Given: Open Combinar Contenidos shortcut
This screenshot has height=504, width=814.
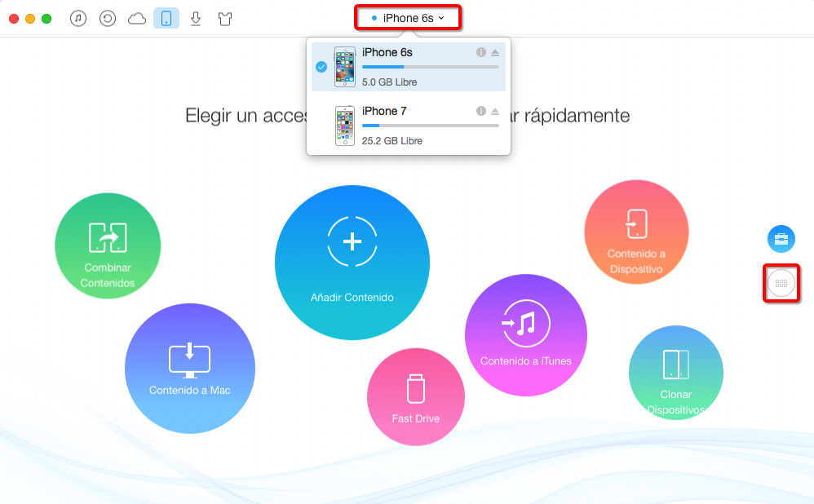Looking at the screenshot, I should pos(108,245).
